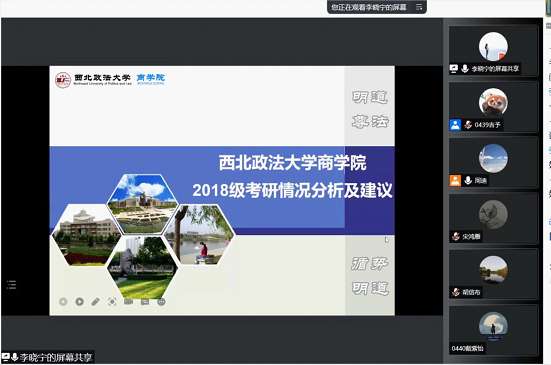This screenshot has width=551, height=365.
Task: Click screen-share icon on 李晓宁's participant tile
Action: [x=454, y=69]
